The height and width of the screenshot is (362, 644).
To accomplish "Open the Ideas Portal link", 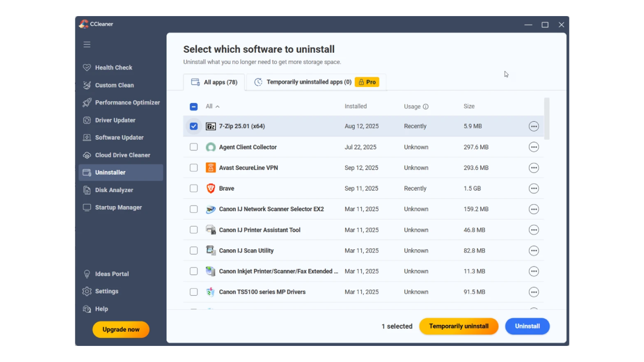I will coord(121,274).
